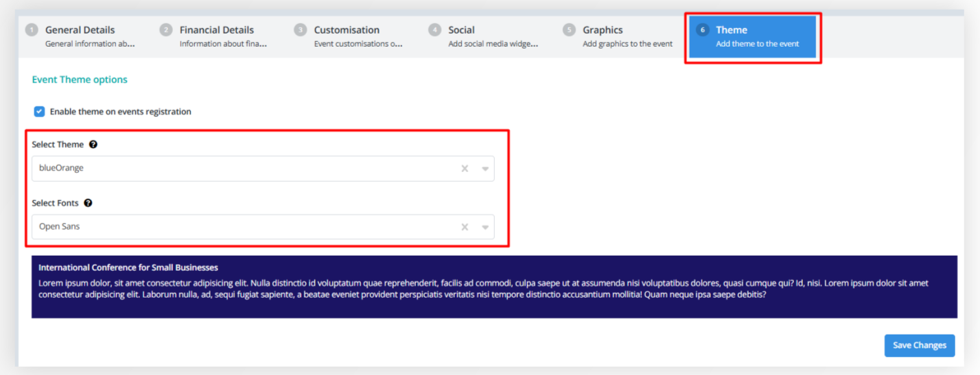
Task: Clear the Open Sans font selection
Action: [465, 227]
